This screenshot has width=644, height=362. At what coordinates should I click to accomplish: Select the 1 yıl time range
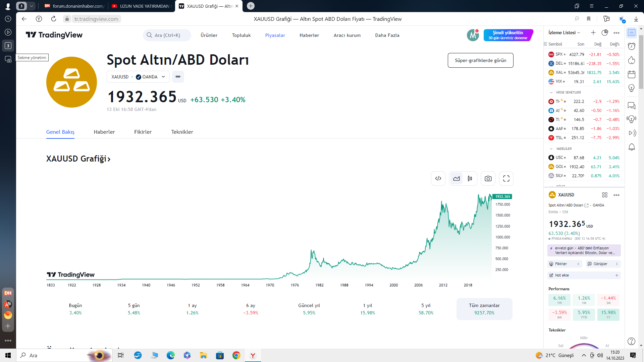[x=368, y=309]
